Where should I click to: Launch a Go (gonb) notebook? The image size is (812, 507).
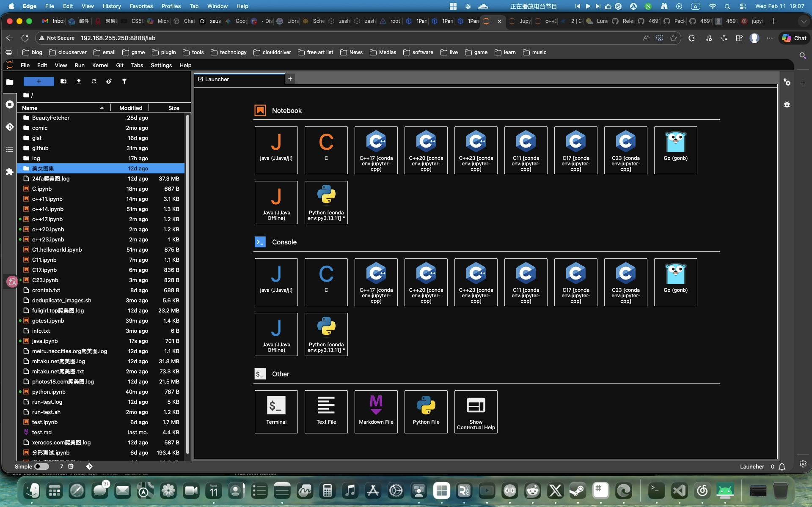(x=676, y=150)
